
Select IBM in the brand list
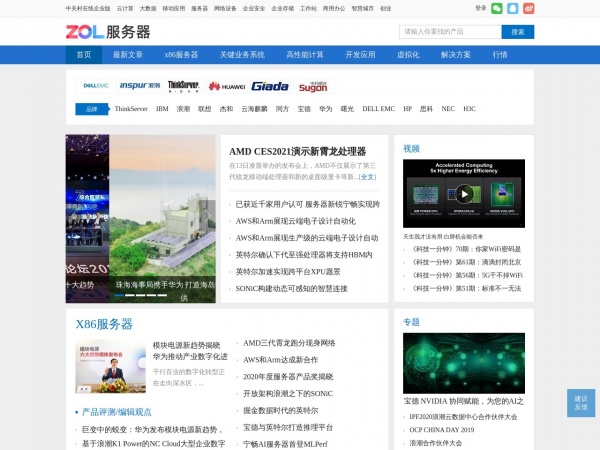click(x=162, y=109)
